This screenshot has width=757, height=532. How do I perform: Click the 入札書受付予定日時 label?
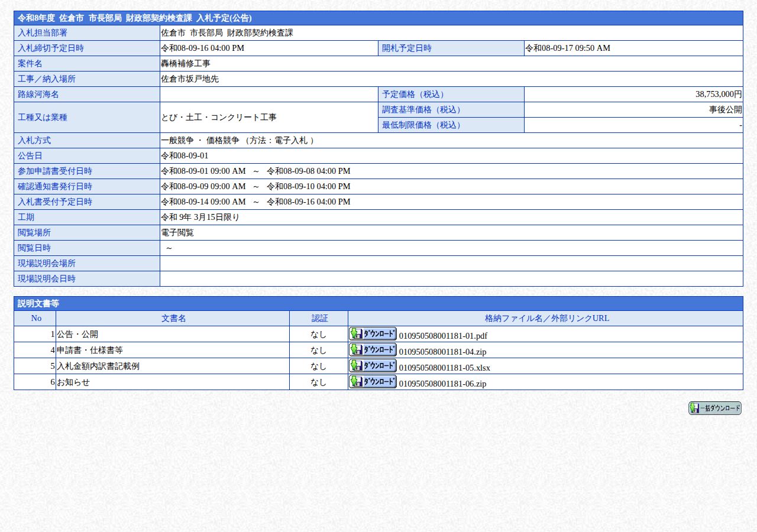[x=55, y=202]
